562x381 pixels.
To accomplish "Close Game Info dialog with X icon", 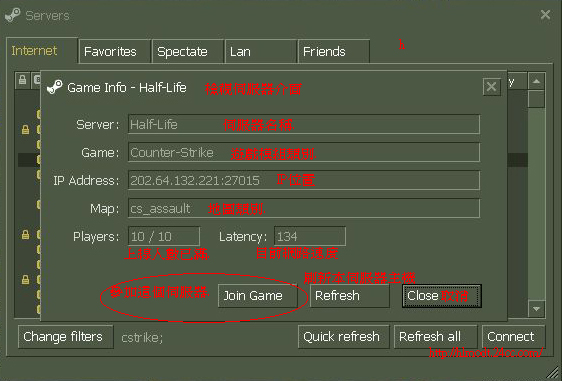I will (x=491, y=87).
